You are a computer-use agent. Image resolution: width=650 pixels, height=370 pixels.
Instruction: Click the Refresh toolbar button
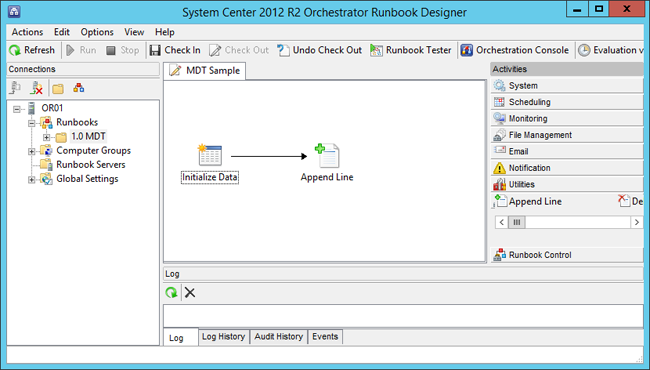coord(32,50)
